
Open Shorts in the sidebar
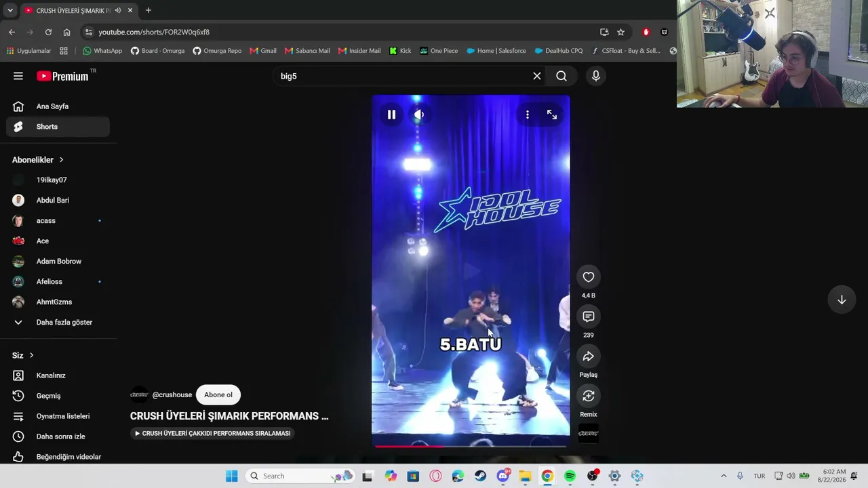point(58,127)
